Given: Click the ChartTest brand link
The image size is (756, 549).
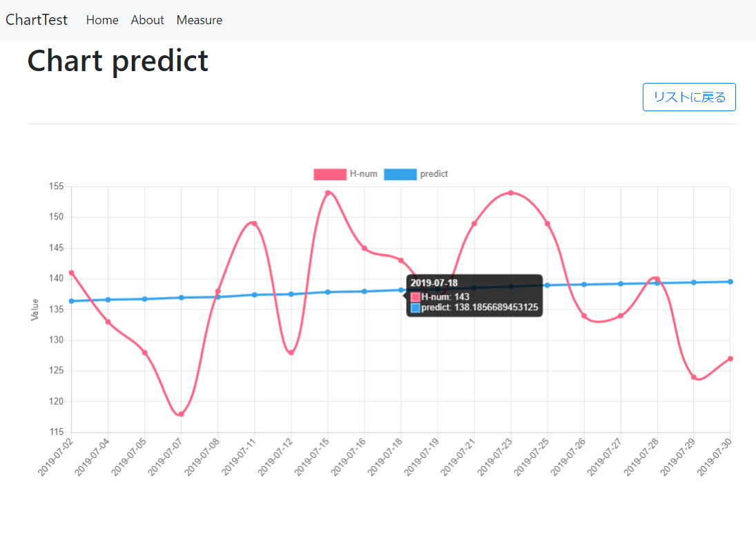Looking at the screenshot, I should coord(36,20).
